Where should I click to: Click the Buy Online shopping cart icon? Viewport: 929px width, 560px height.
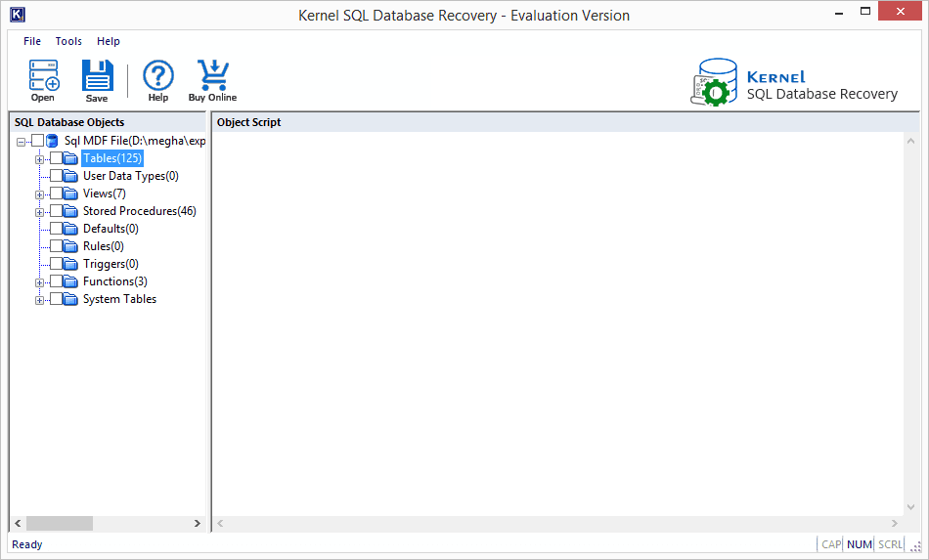coord(213,74)
